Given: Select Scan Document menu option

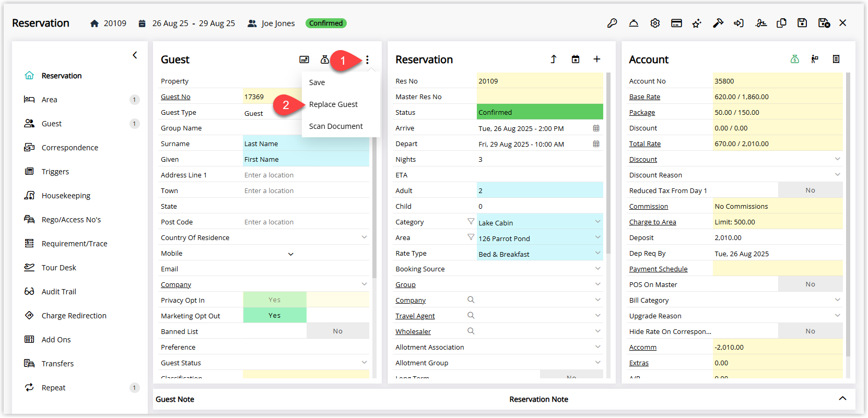Looking at the screenshot, I should point(336,126).
